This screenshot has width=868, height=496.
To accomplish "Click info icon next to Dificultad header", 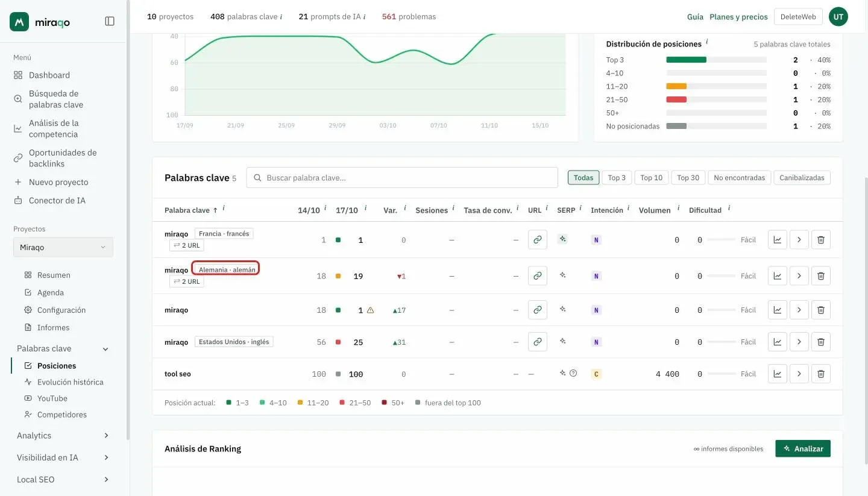I will 729,208.
